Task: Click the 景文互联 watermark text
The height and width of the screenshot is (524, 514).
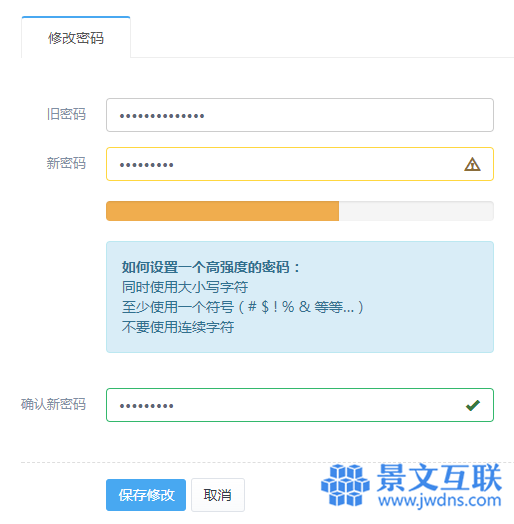Action: [439, 477]
